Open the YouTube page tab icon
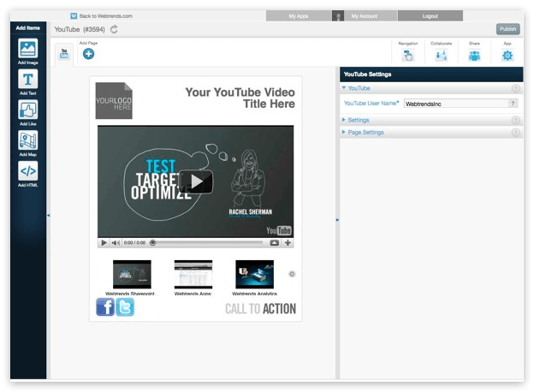The image size is (534, 392). click(64, 54)
